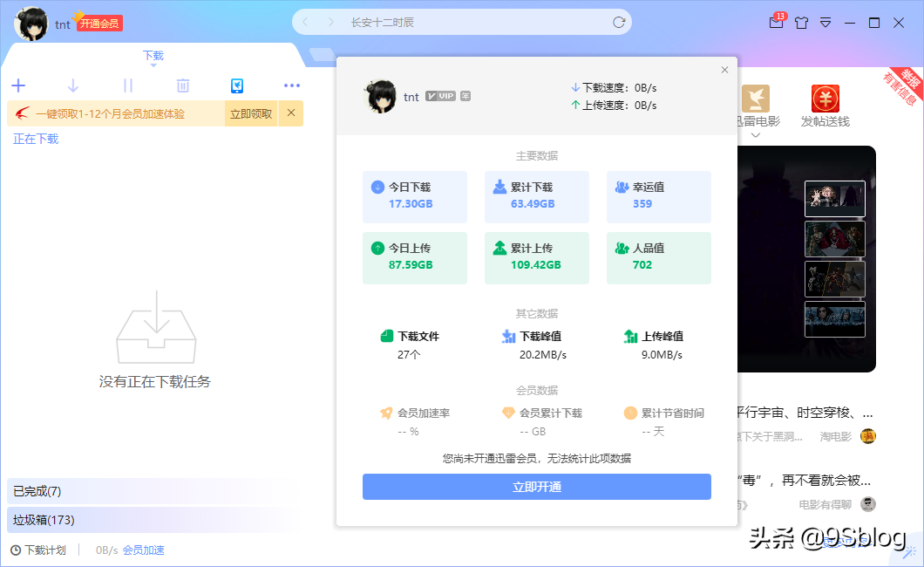Click the 累计下载 63.49GB card
924x567 pixels.
click(537, 197)
